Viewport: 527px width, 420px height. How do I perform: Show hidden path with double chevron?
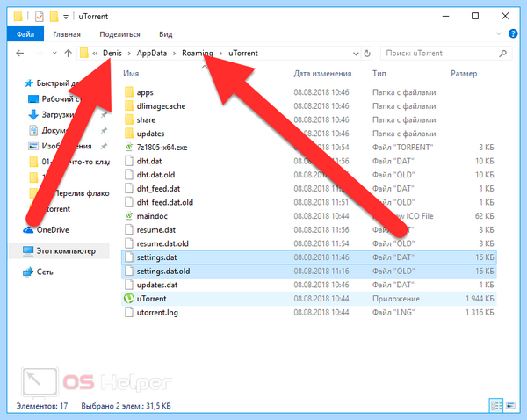[95, 54]
